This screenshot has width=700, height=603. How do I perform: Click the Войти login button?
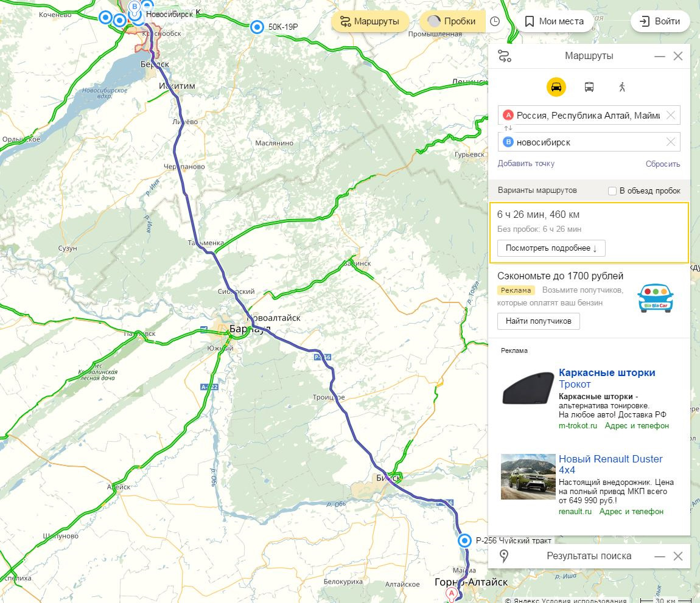pyautogui.click(x=660, y=21)
